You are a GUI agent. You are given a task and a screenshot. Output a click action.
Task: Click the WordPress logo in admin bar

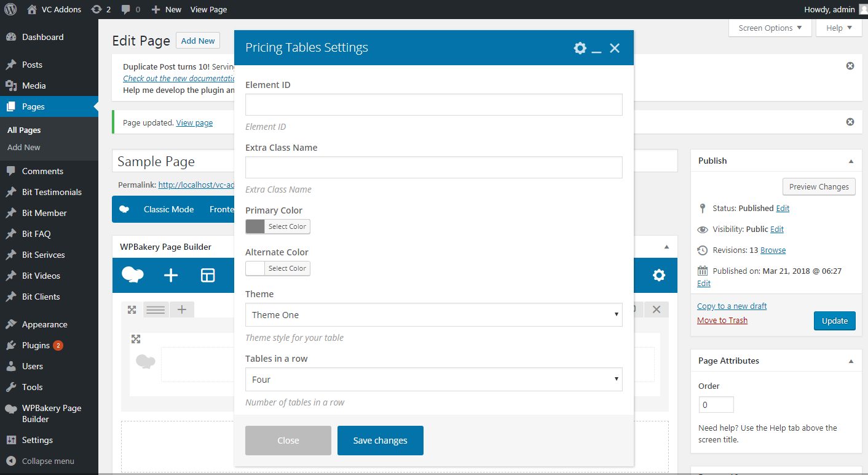10,9
